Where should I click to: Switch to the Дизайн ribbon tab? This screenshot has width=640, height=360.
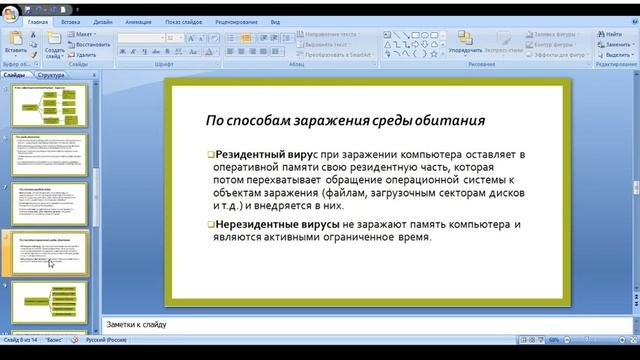pyautogui.click(x=102, y=22)
